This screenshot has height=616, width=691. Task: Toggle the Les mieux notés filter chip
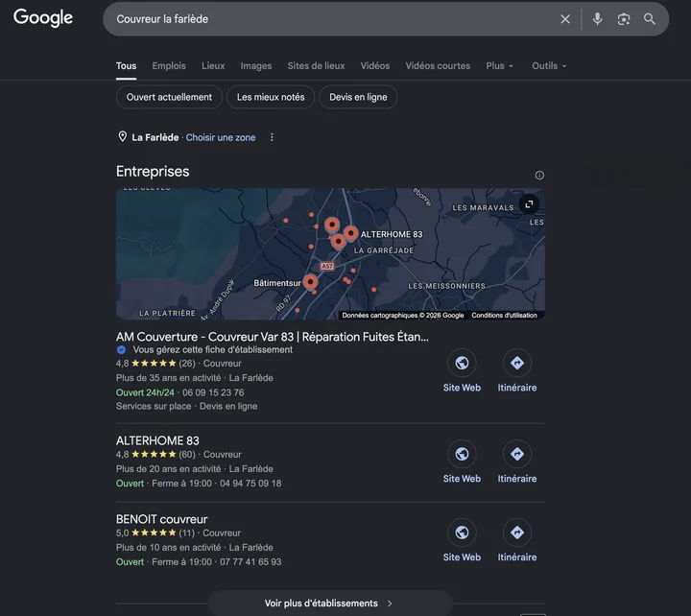(x=271, y=97)
